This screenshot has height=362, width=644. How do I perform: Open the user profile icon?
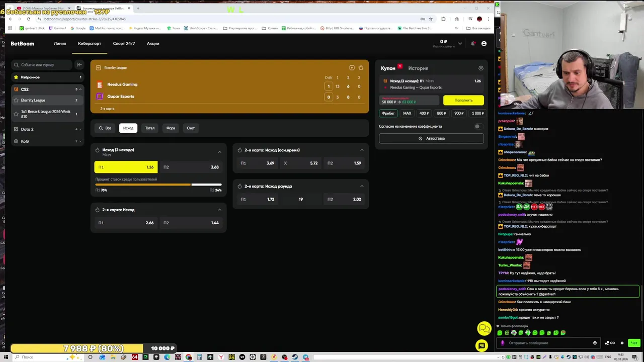(x=484, y=44)
